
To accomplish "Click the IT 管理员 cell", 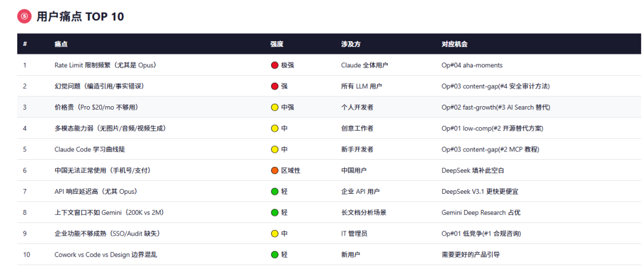I will [354, 234].
